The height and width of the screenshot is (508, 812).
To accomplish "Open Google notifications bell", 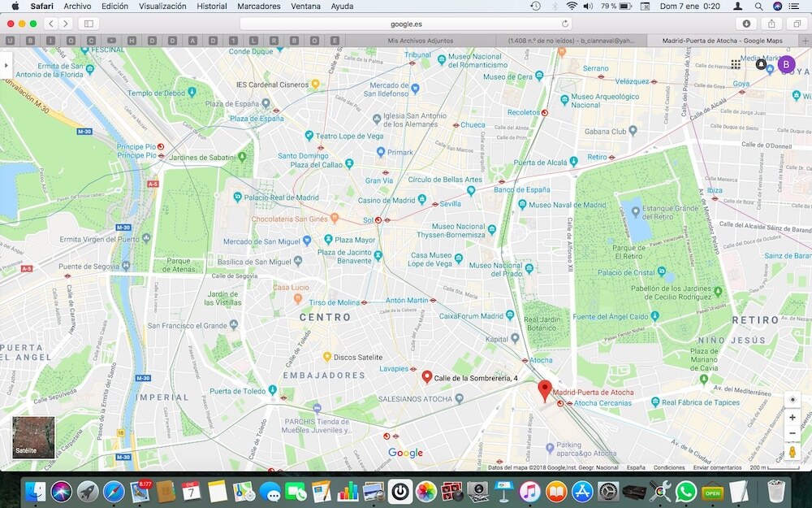I will (x=761, y=64).
